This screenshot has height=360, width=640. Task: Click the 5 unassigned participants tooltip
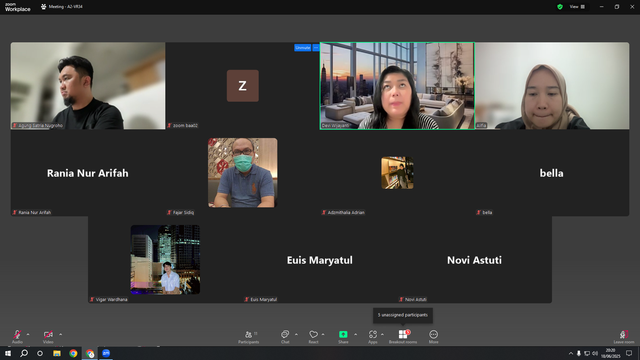[x=403, y=315]
